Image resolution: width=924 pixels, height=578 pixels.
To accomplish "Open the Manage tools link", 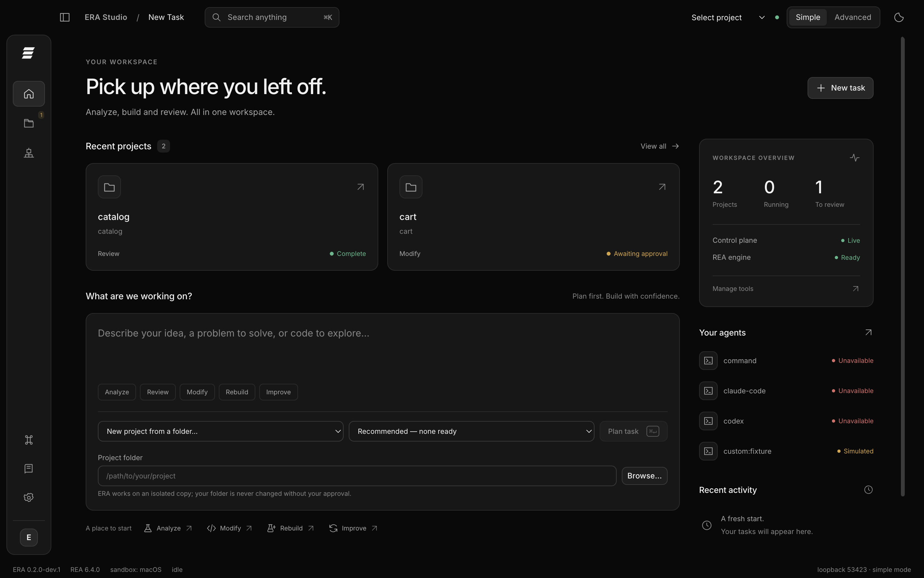I will point(786,289).
